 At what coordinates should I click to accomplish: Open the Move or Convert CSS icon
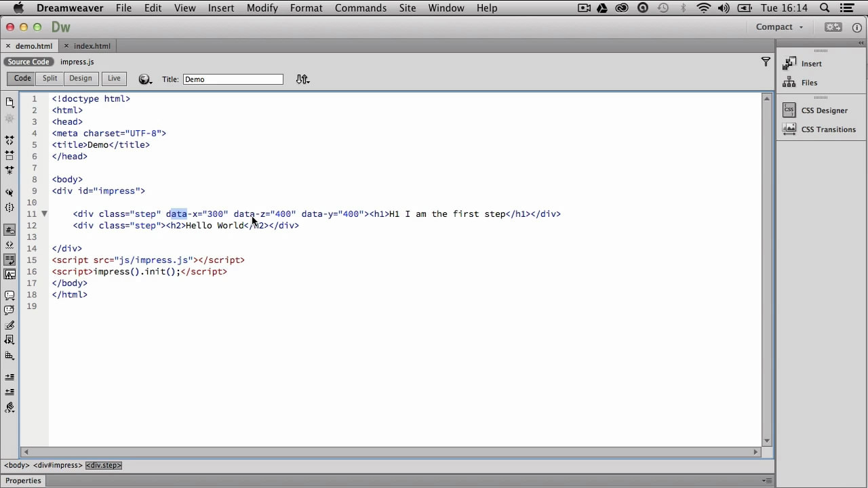pos(9,355)
